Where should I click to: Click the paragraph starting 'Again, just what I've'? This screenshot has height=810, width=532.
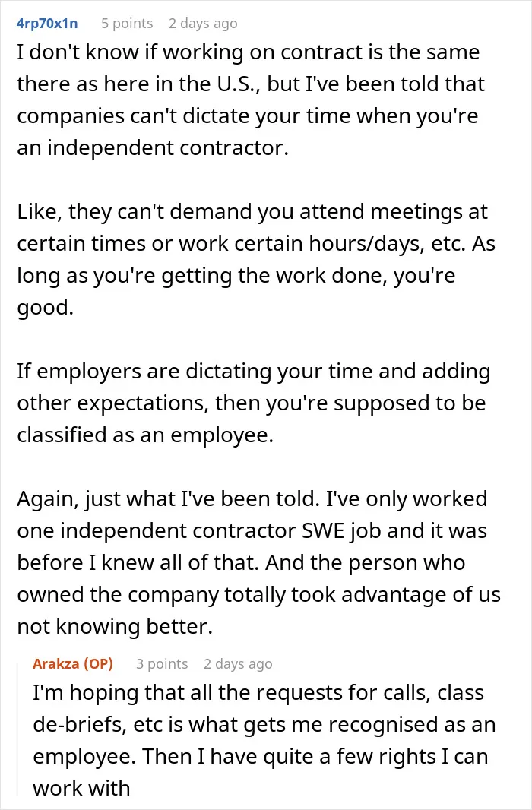click(258, 562)
